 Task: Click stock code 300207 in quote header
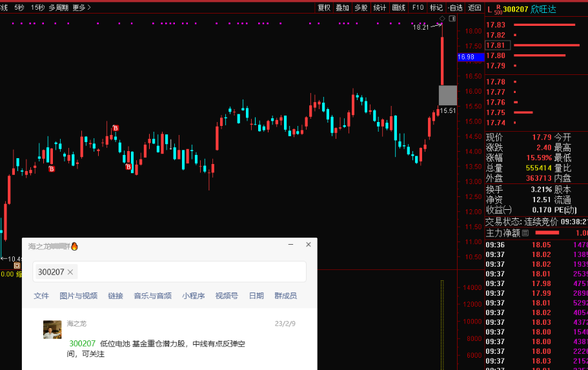516,10
